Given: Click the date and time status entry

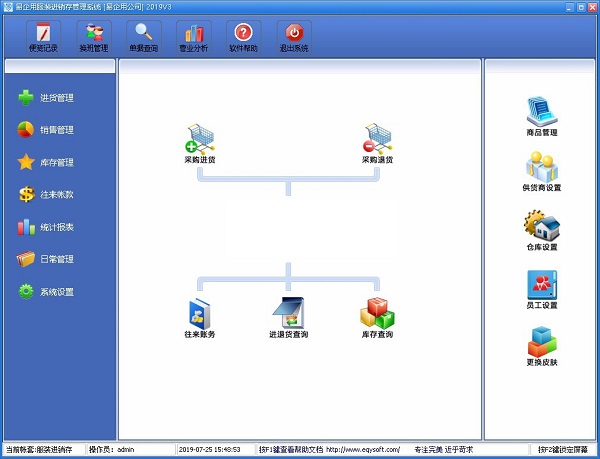Looking at the screenshot, I should tap(209, 449).
